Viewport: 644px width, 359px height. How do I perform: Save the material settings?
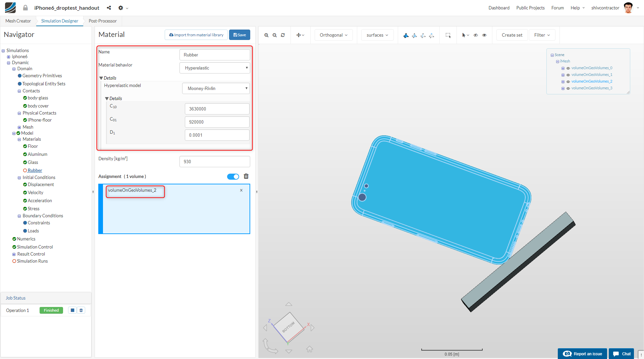point(239,35)
